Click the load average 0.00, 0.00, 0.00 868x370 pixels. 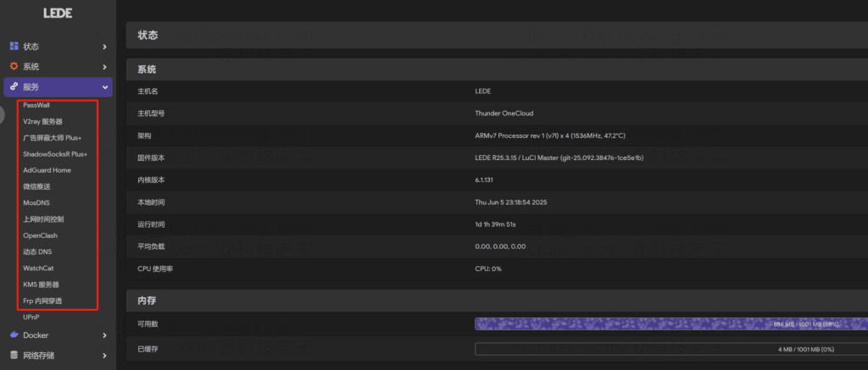click(x=500, y=246)
